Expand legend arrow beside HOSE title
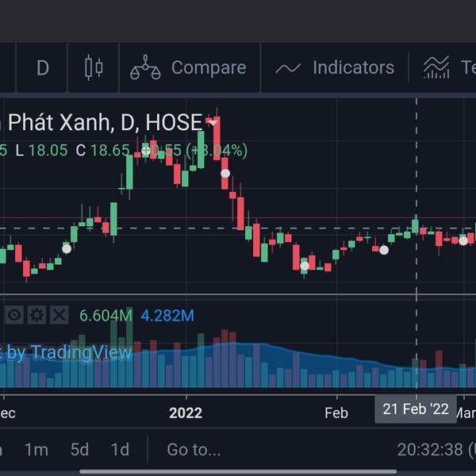This screenshot has height=476, width=476. 213,123
